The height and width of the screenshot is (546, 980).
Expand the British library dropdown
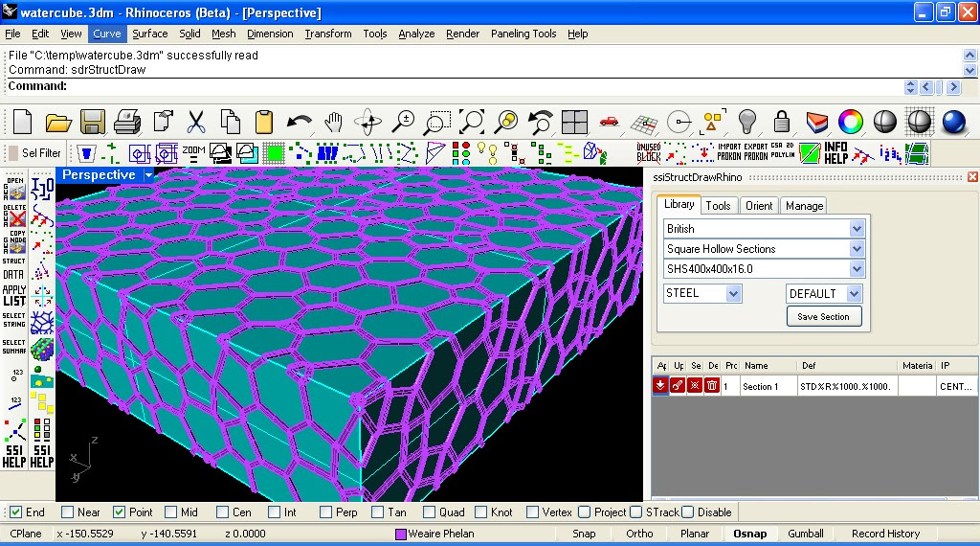coord(857,229)
